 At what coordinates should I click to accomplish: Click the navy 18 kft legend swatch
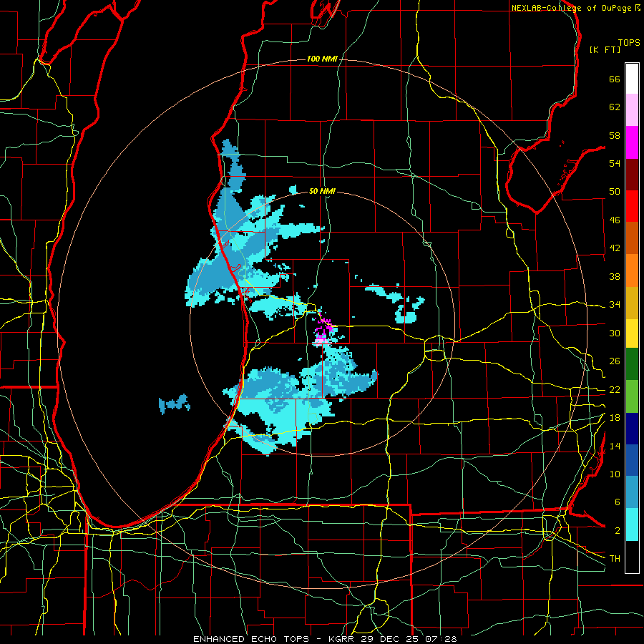[x=632, y=429]
